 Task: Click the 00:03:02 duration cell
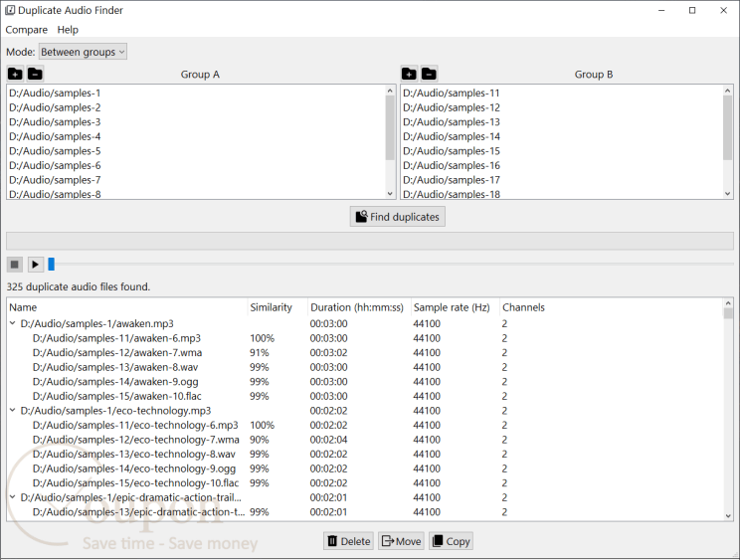pos(328,353)
